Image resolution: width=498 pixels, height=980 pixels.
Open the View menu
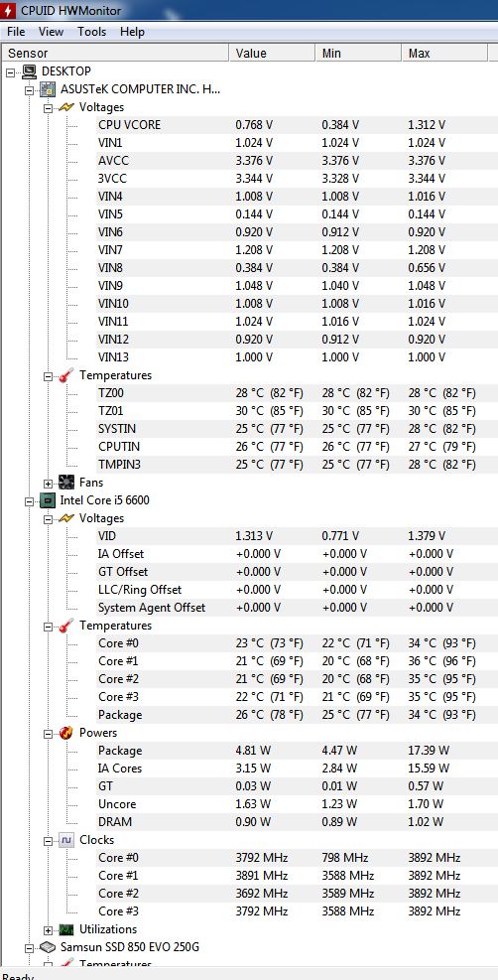click(51, 31)
